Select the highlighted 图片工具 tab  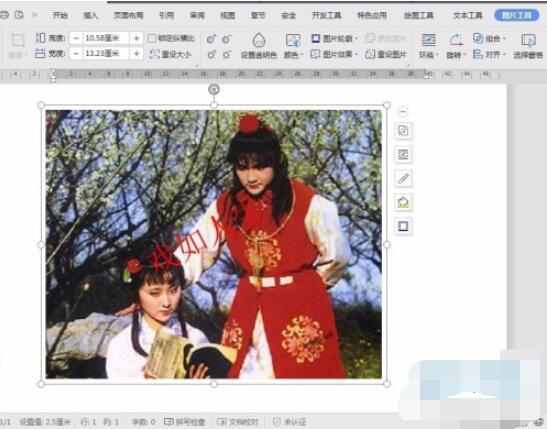coord(517,15)
